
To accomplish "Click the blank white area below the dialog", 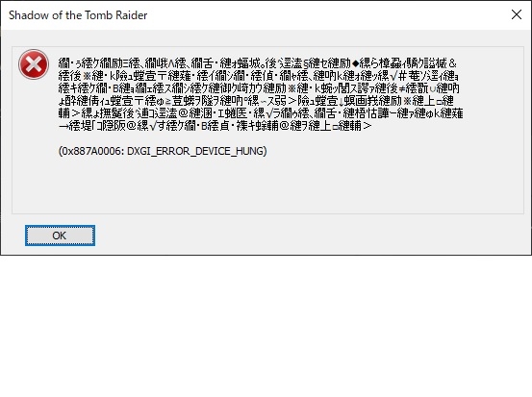I will [x=266, y=326].
